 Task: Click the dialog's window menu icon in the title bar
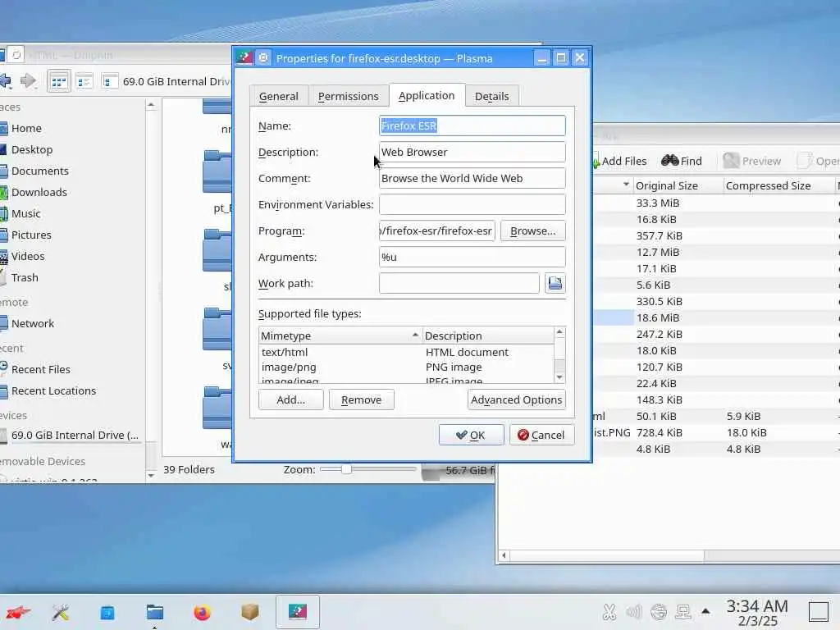point(244,58)
